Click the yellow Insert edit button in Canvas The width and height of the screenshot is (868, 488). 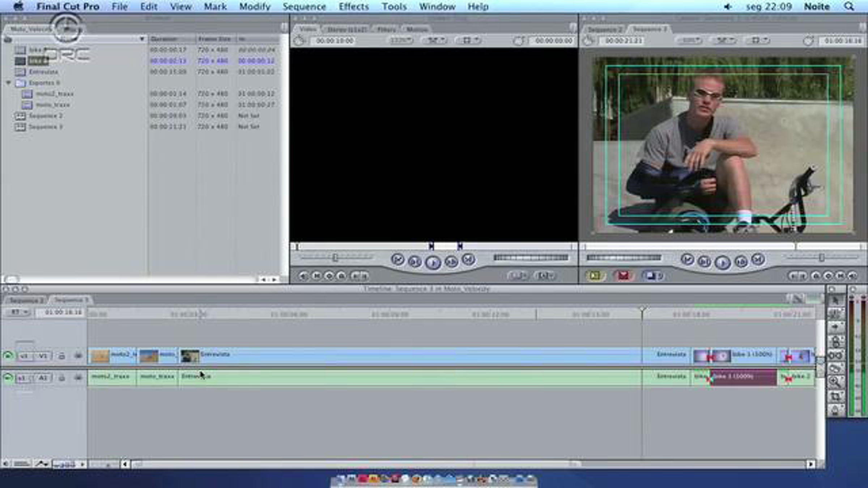tap(595, 276)
